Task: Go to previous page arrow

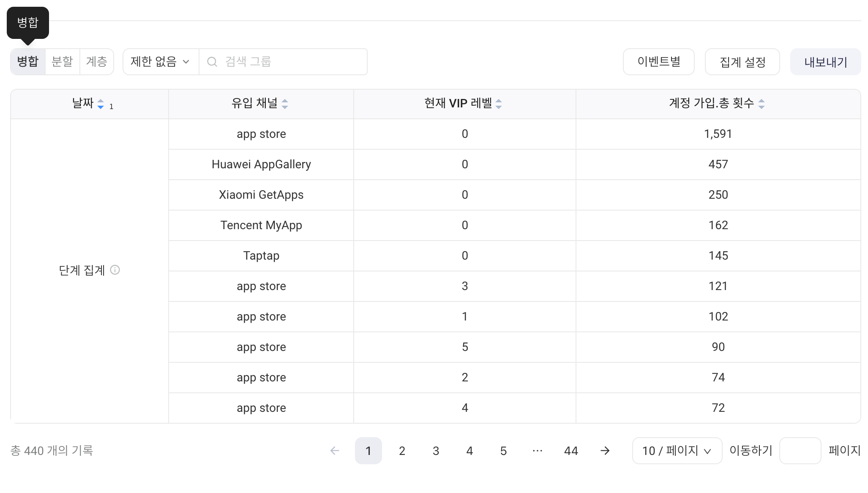Action: click(335, 451)
